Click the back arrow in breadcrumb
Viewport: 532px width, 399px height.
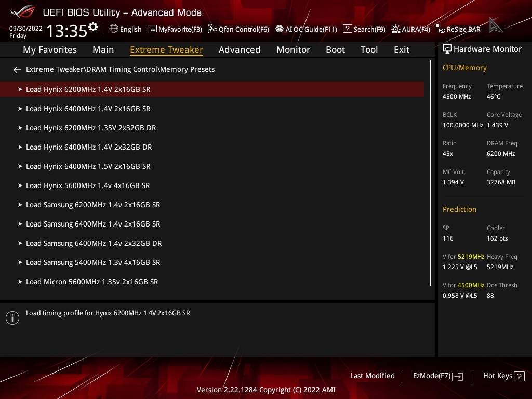pyautogui.click(x=17, y=70)
